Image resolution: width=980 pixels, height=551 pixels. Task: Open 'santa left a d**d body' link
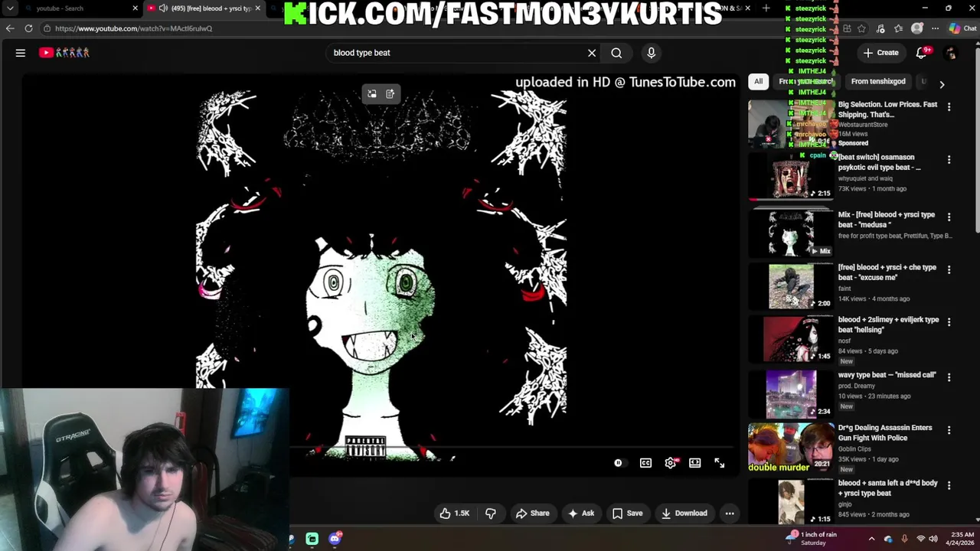tap(887, 488)
